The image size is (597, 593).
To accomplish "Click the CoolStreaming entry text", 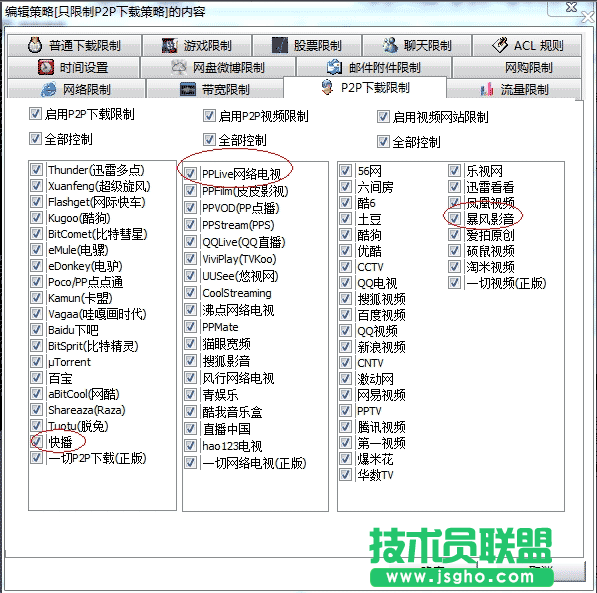I will 237,293.
